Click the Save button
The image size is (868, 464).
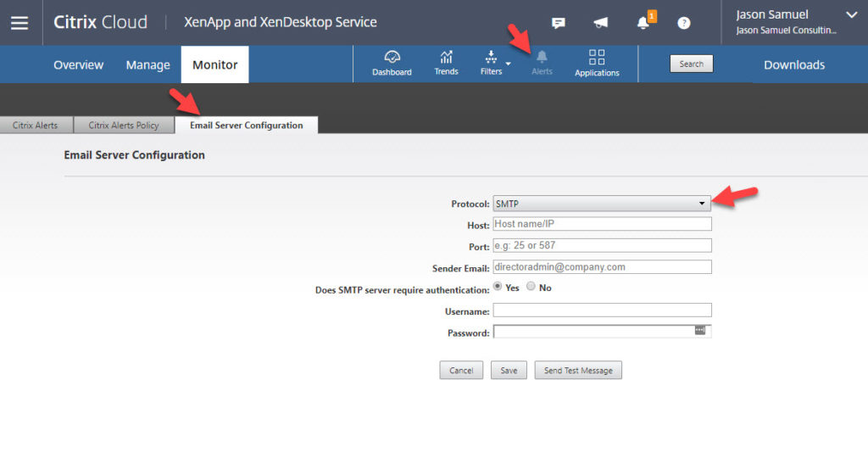(509, 371)
